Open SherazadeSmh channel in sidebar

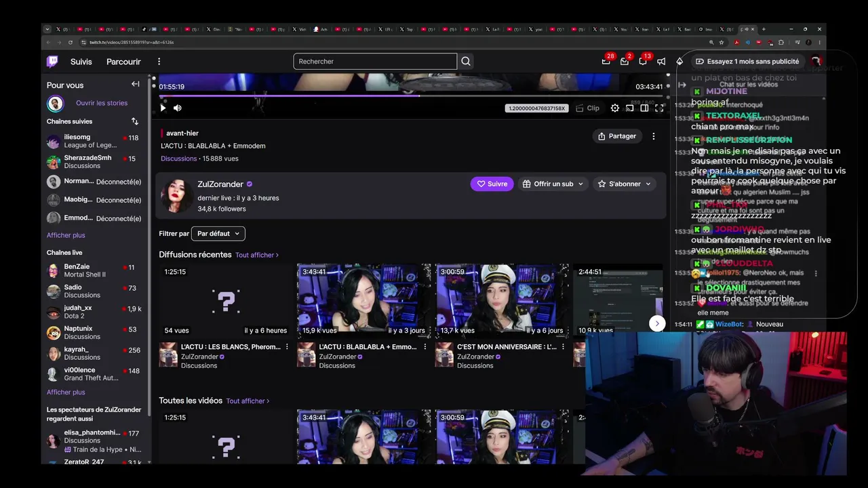[94, 162]
